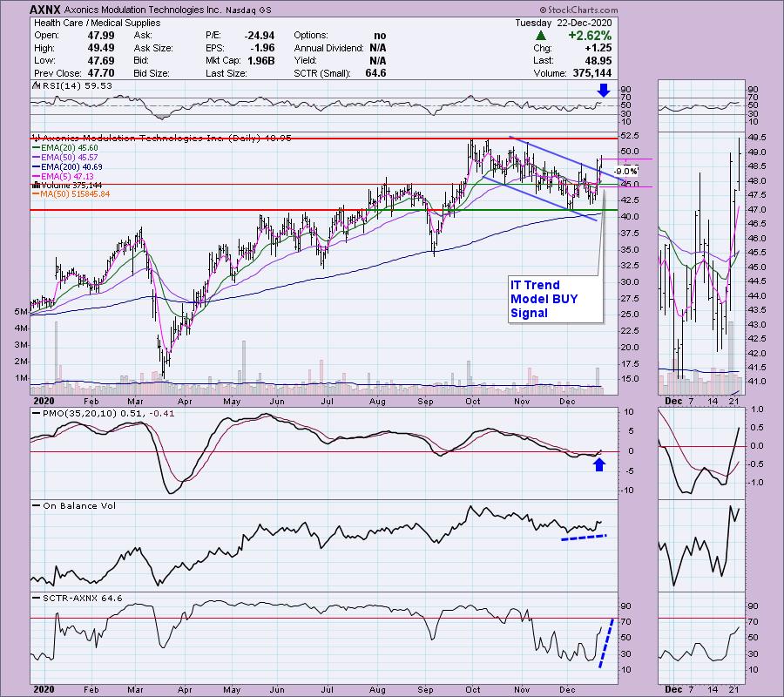784x697 pixels.
Task: Click the Last price 48.95
Action: click(598, 60)
